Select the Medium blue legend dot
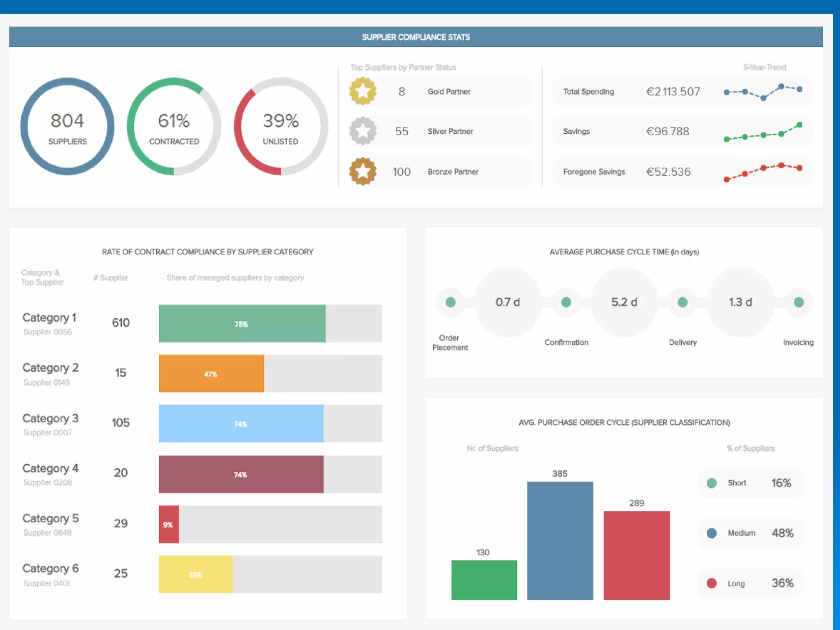This screenshot has height=630, width=840. (x=712, y=533)
